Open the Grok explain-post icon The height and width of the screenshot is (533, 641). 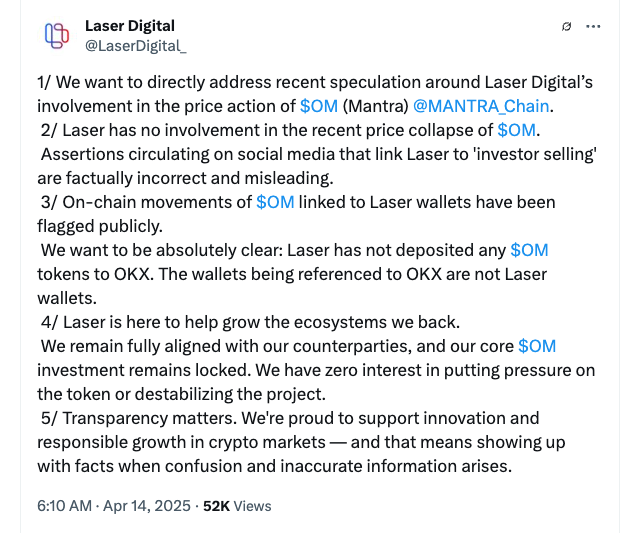click(x=567, y=26)
